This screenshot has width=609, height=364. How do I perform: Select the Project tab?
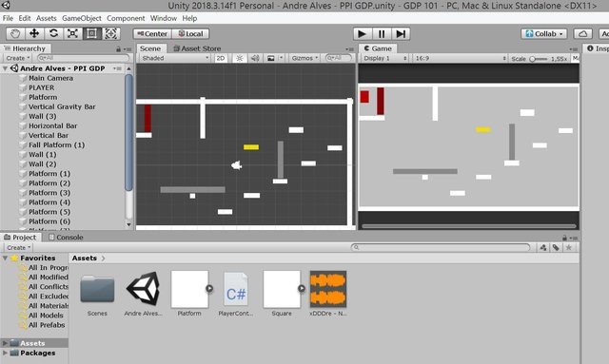tap(20, 237)
